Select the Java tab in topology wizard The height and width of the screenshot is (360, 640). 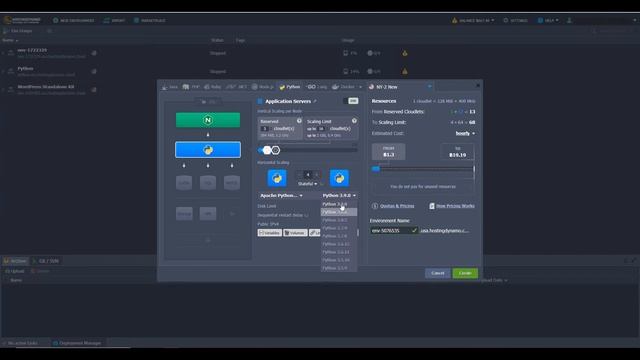point(170,87)
